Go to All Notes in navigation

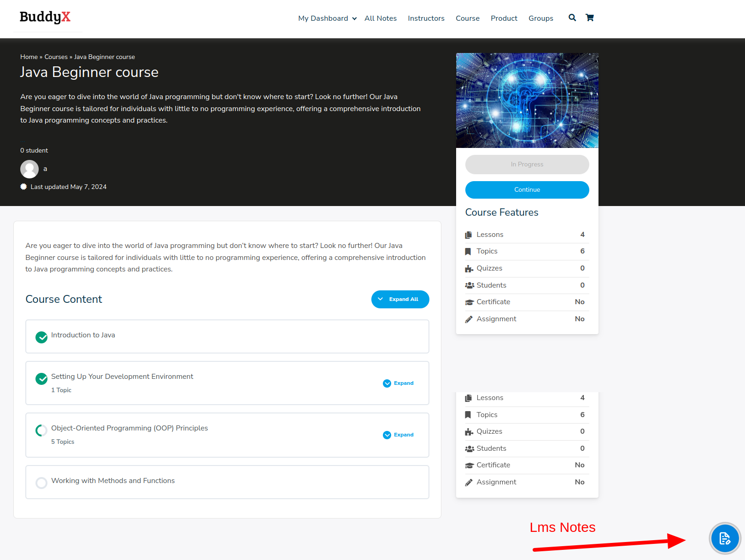pos(380,18)
